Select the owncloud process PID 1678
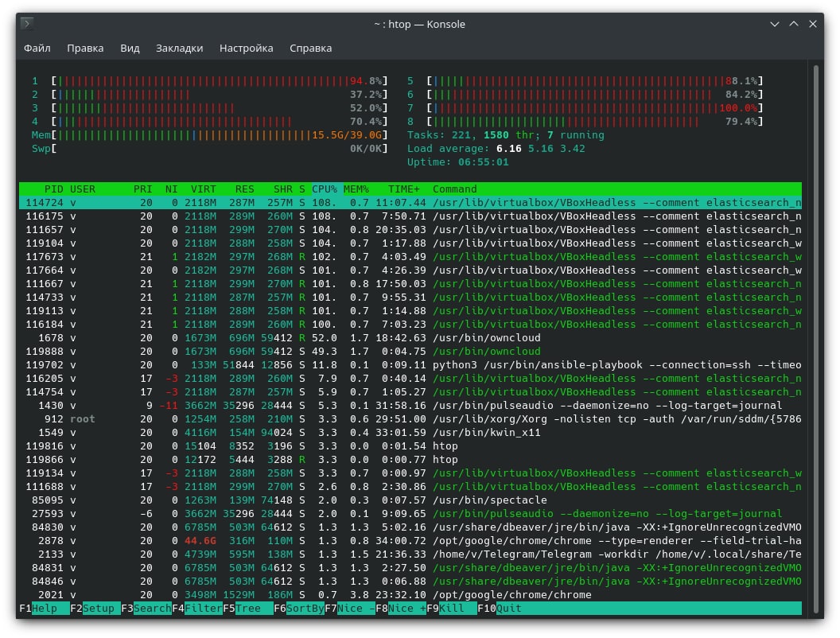 [x=410, y=338]
